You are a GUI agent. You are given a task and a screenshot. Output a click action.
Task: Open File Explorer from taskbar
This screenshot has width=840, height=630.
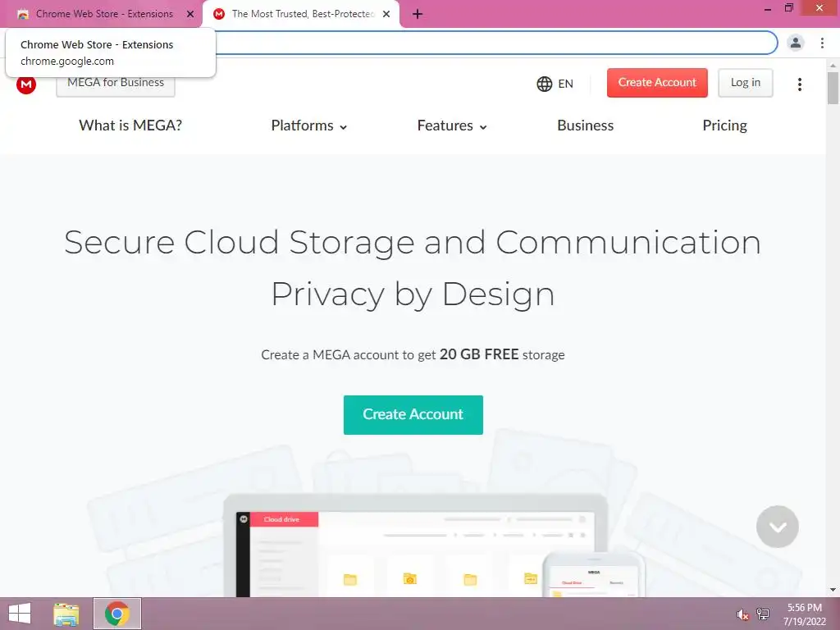click(x=66, y=614)
